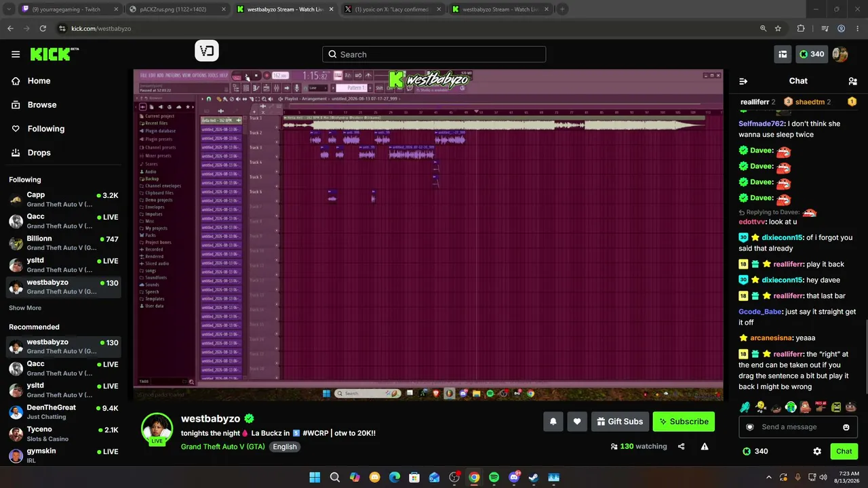The image size is (868, 488).
Task: Open a new browser tab
Action: [562, 9]
